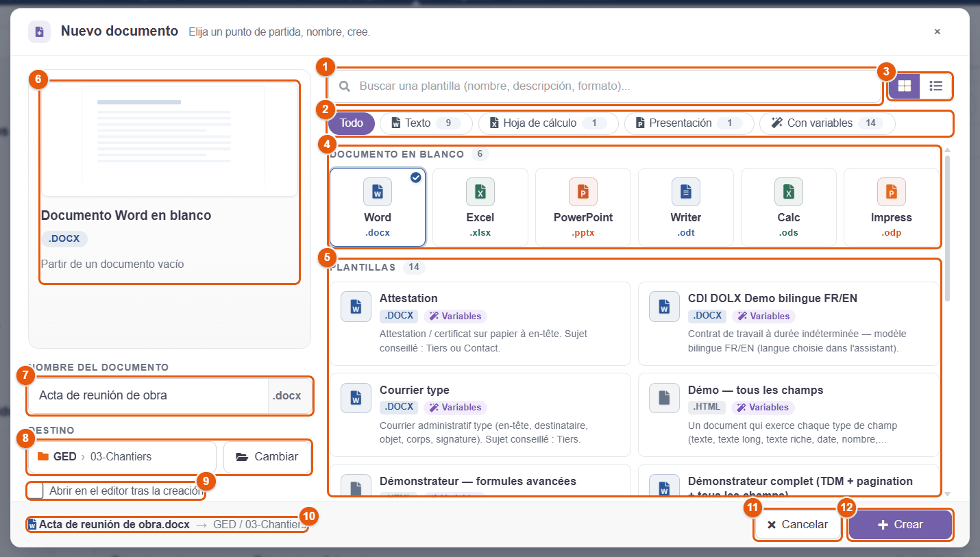980x557 pixels.
Task: Click the Attestation template's Word icon
Action: 356,306
